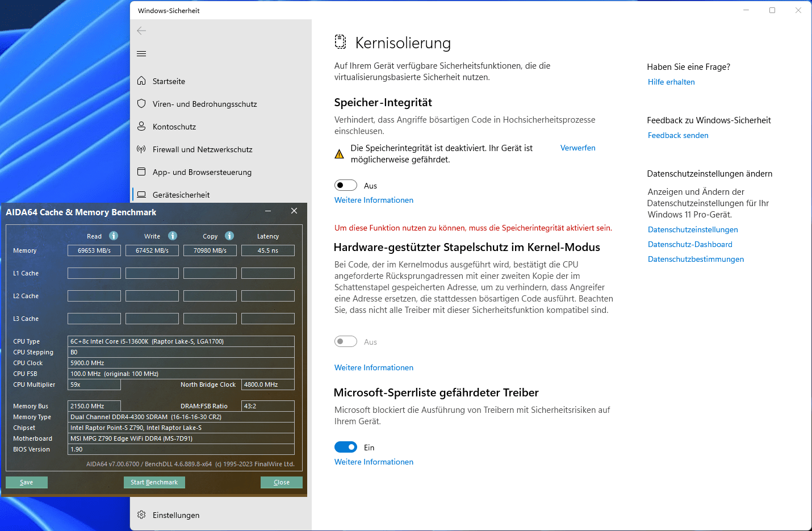Click the Motherboard field MSI MPG Z790 Edge
812x531 pixels.
181,438
